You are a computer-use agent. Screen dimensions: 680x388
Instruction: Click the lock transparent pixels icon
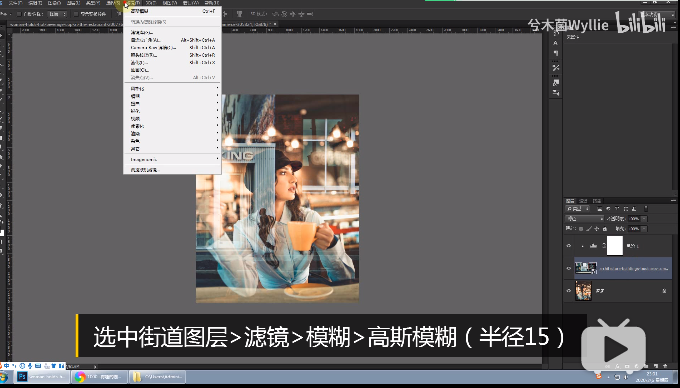581,229
